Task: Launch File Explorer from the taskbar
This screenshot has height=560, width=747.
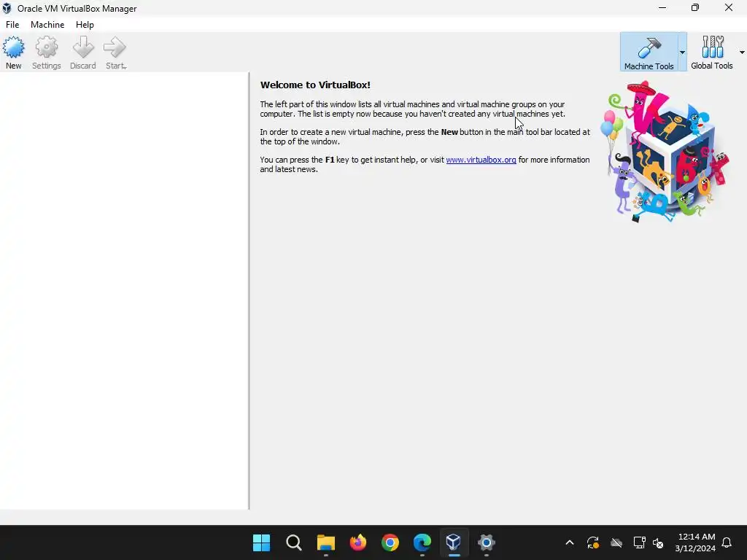Action: [326, 542]
